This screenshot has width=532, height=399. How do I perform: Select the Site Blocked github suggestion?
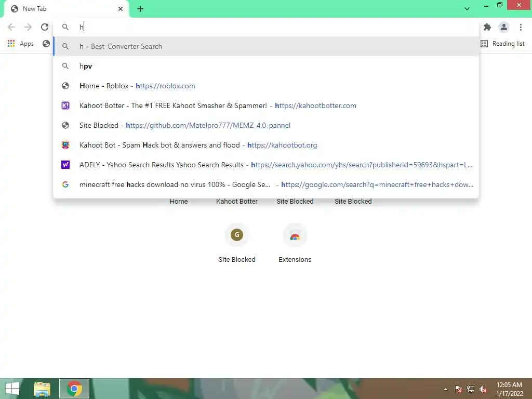266,125
